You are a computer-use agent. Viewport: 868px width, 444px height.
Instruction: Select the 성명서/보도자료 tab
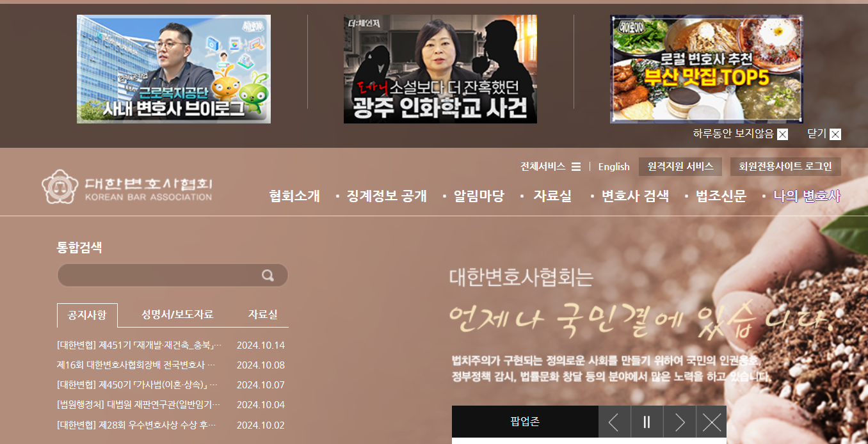click(x=177, y=315)
